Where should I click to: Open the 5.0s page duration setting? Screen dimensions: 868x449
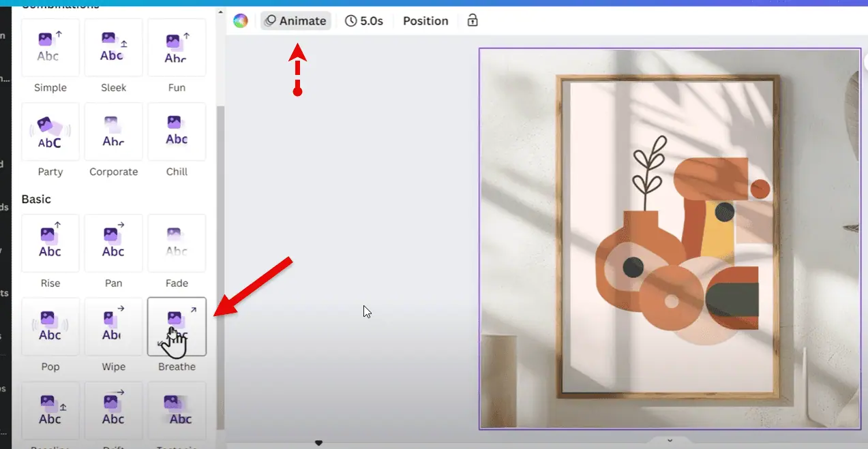tap(364, 20)
